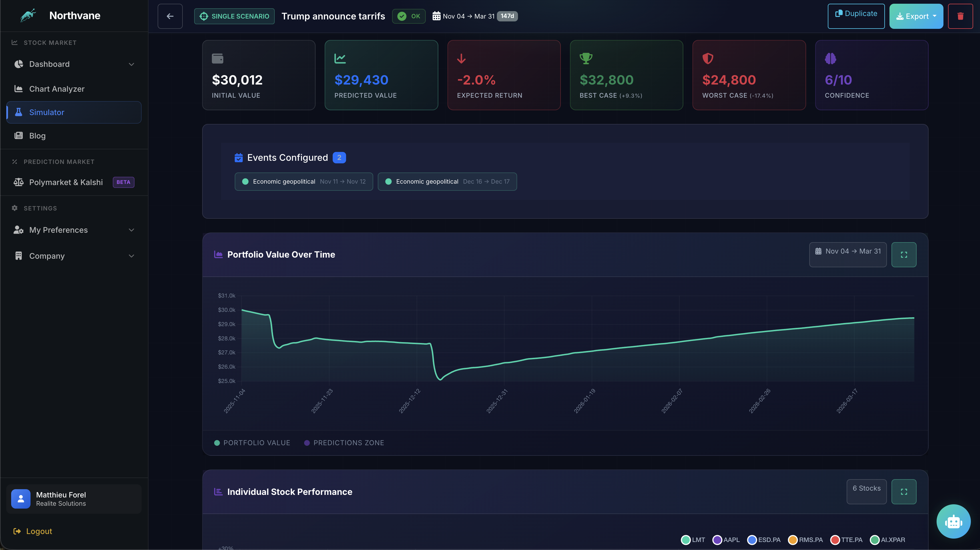
Task: Click the Trump announce tarrifs title
Action: [333, 16]
